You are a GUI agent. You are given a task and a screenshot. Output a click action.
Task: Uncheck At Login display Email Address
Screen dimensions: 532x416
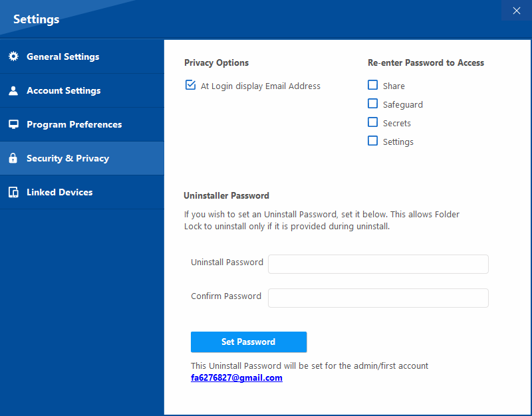coord(190,85)
